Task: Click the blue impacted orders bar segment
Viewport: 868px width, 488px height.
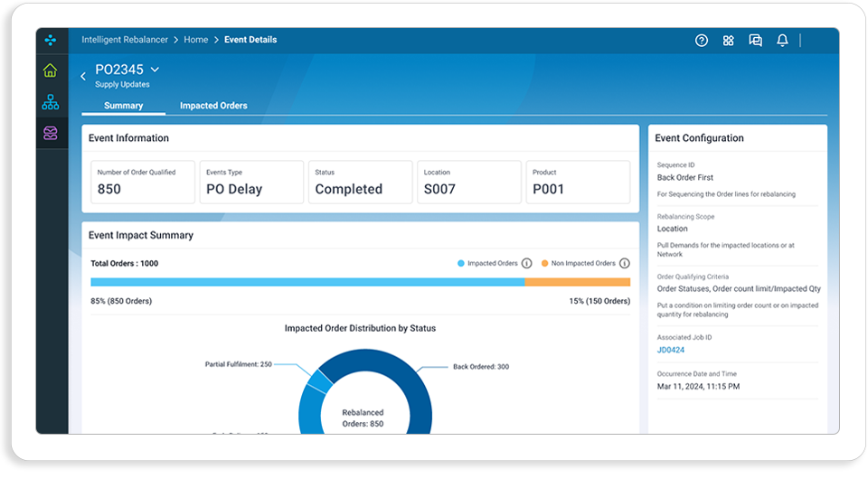Action: [x=307, y=282]
